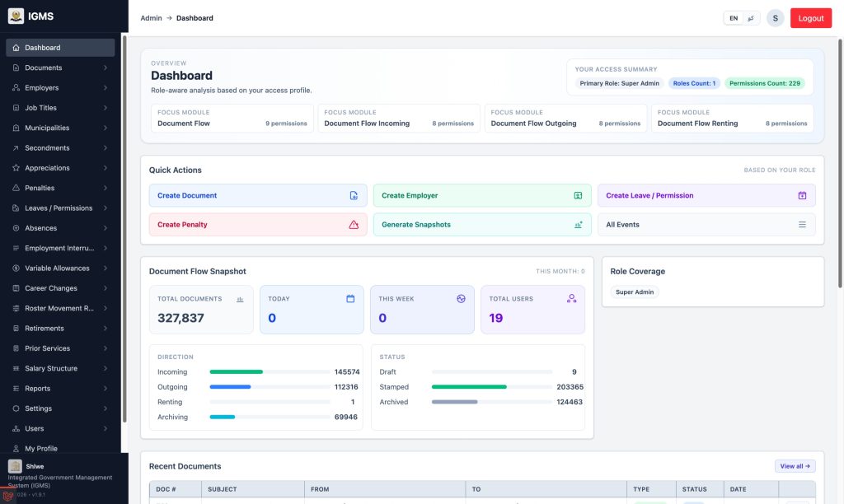Screen dimensions: 844x504
Task: Click the calendar icon on Today card
Action: coord(350,299)
